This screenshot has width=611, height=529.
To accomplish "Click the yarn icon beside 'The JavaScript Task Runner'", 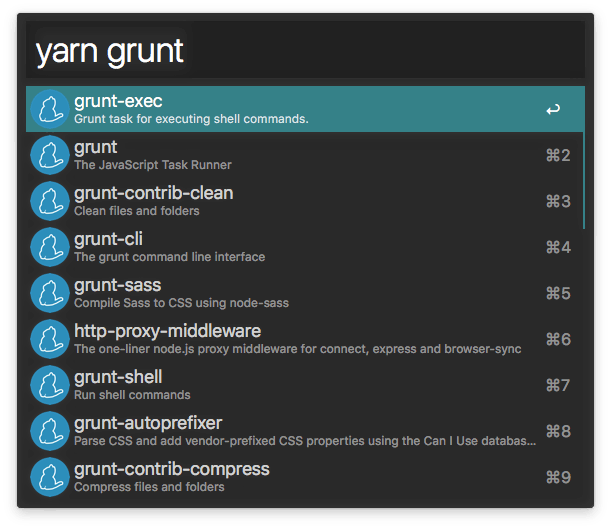I will 50,155.
